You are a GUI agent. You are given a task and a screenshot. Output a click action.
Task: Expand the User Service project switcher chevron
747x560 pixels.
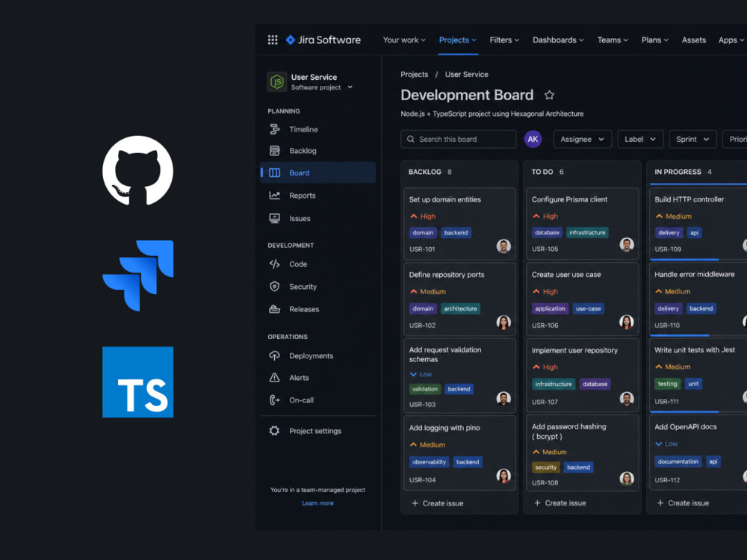pos(350,87)
